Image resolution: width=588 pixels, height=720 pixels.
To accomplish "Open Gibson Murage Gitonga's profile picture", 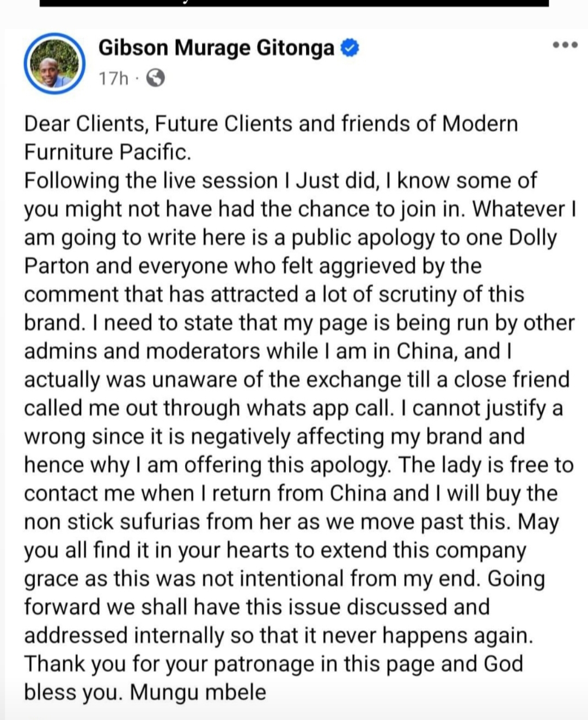I will (x=54, y=64).
